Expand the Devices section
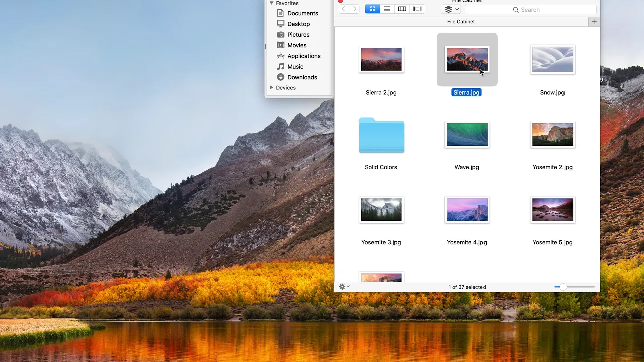The image size is (644, 362). pyautogui.click(x=271, y=88)
